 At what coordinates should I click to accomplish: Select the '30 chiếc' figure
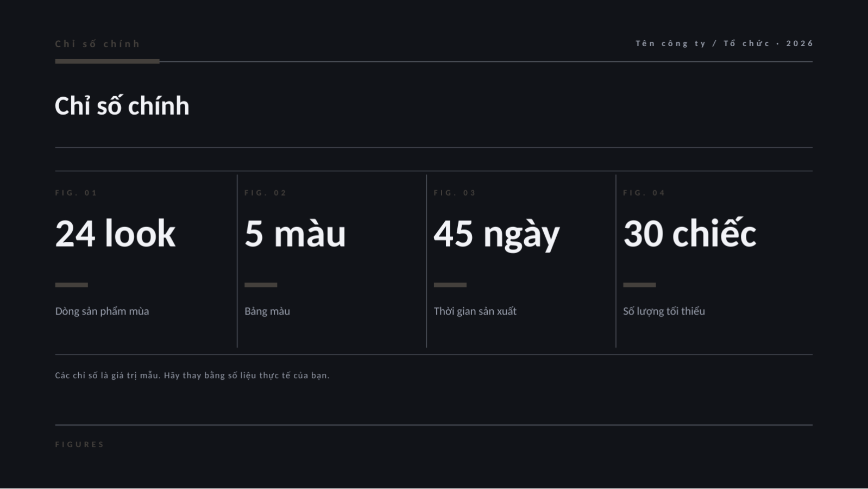[690, 233]
